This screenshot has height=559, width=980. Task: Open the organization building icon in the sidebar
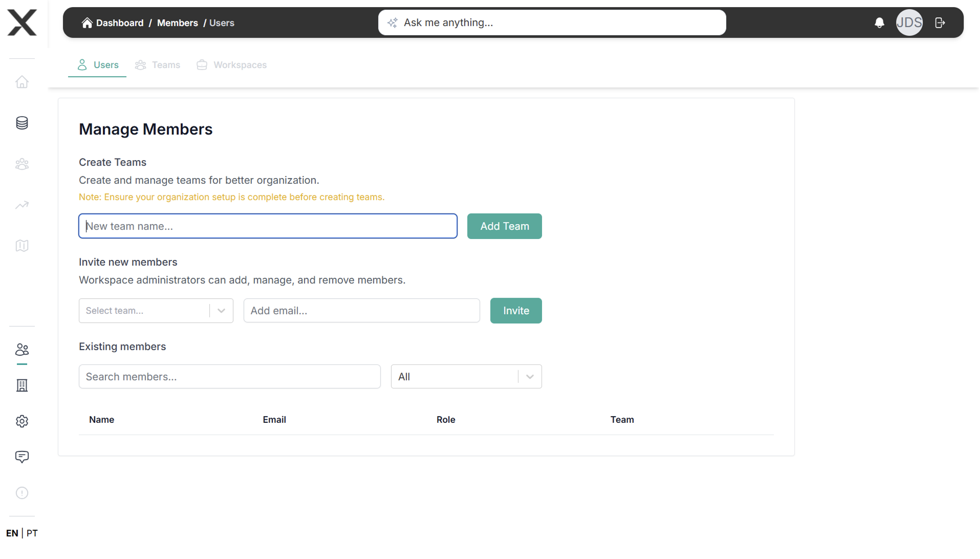pos(22,385)
